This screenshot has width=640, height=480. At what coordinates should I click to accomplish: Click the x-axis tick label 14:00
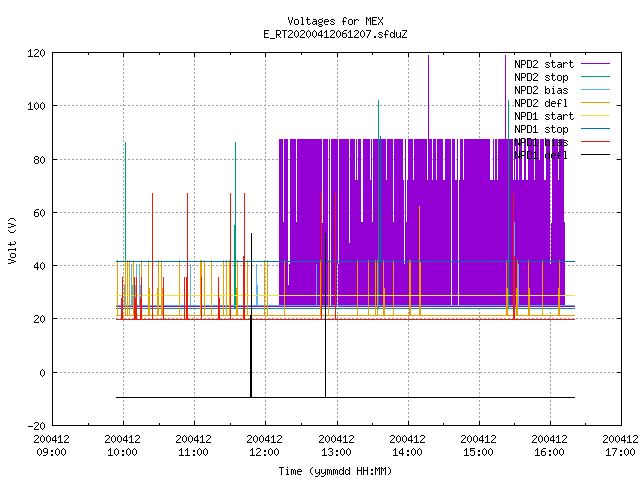pos(407,452)
